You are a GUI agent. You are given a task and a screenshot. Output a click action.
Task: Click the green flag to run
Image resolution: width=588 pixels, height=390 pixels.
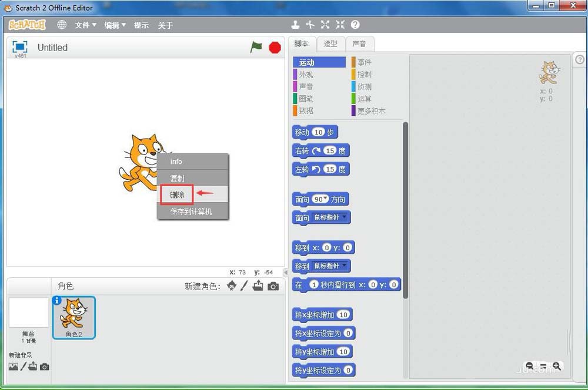tap(256, 48)
